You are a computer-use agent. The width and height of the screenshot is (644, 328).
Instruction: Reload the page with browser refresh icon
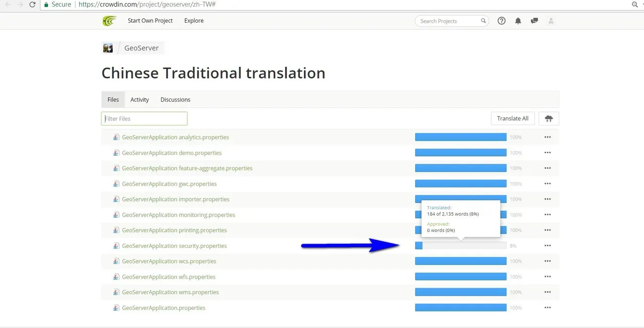33,4
